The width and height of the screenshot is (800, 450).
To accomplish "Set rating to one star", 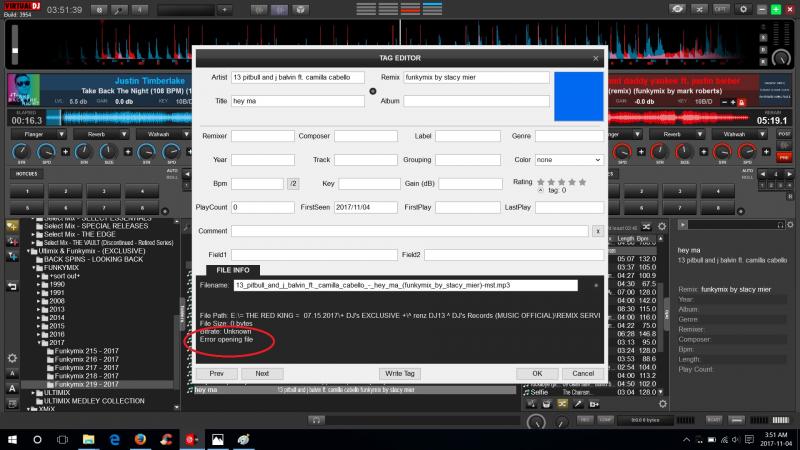I will [541, 182].
